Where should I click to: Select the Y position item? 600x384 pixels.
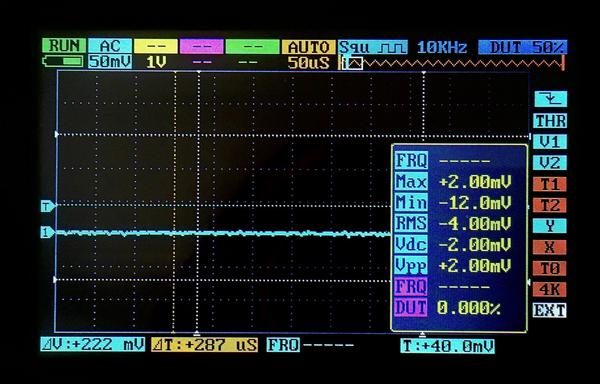coord(550,226)
